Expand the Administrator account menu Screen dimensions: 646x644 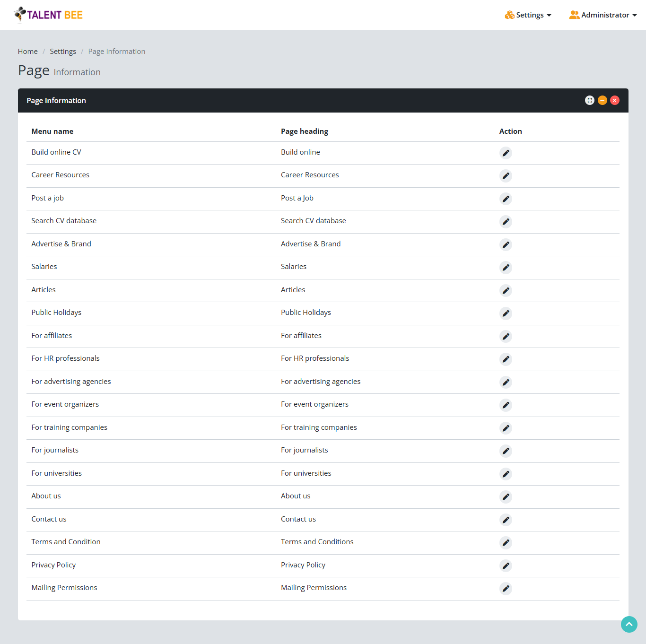click(x=603, y=15)
